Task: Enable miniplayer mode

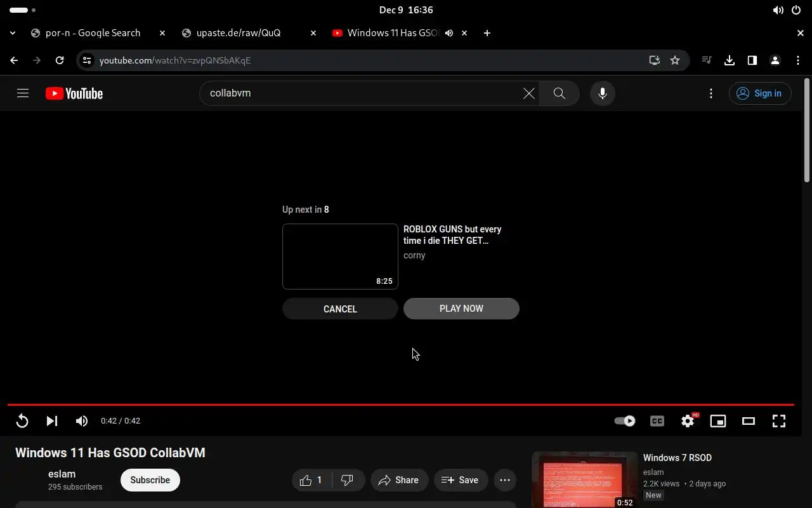Action: point(718,421)
